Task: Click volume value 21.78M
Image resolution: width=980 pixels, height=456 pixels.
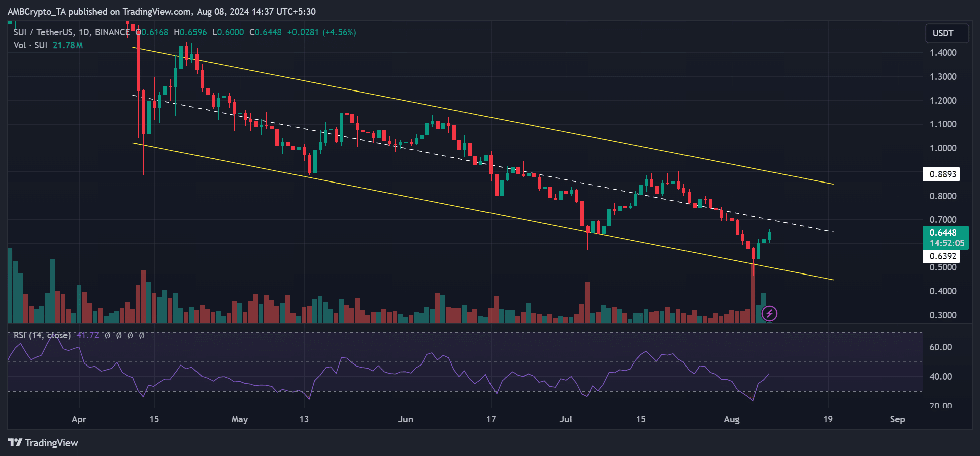Action: tap(68, 45)
